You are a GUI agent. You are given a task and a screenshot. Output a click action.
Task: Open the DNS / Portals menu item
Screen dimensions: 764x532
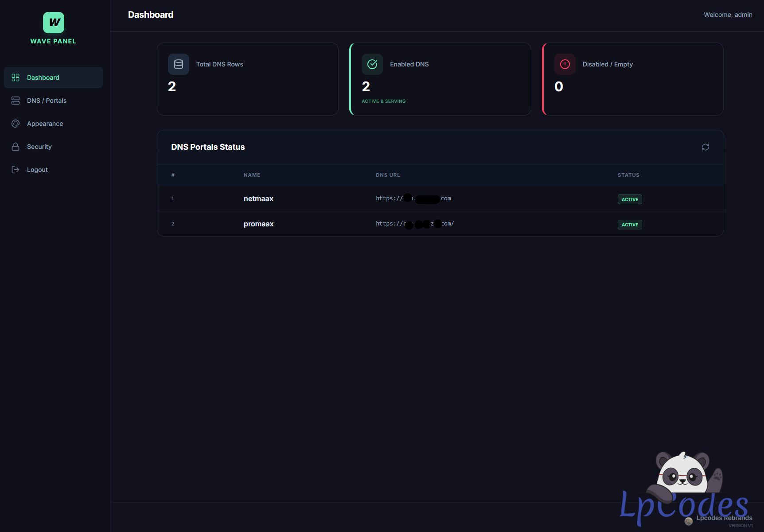(x=47, y=101)
